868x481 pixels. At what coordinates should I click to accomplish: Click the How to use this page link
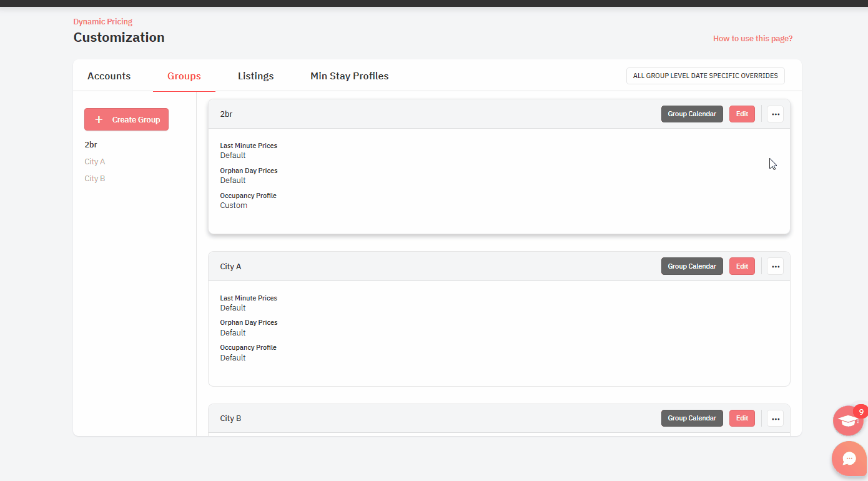click(x=752, y=39)
